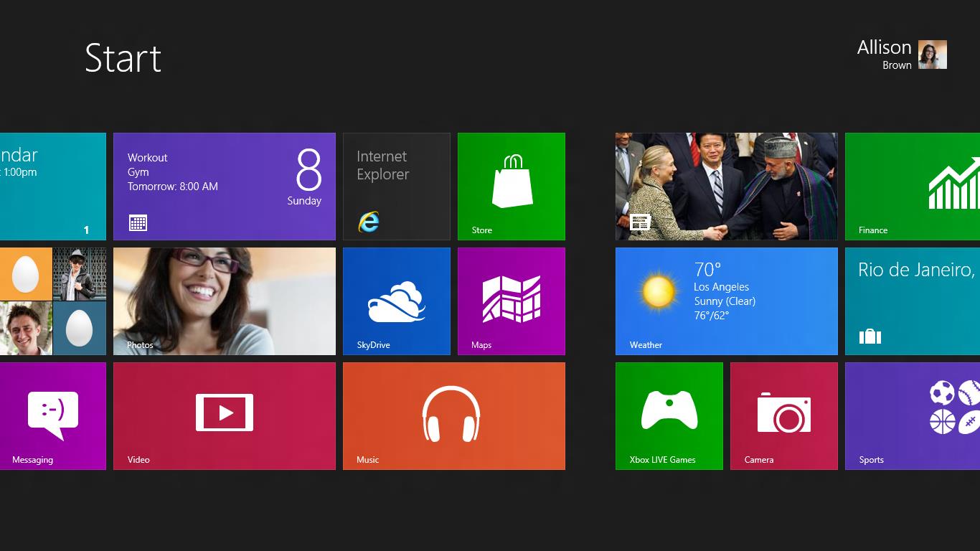This screenshot has width=980, height=551.
Task: Click the 'Sunday' day label
Action: click(304, 201)
